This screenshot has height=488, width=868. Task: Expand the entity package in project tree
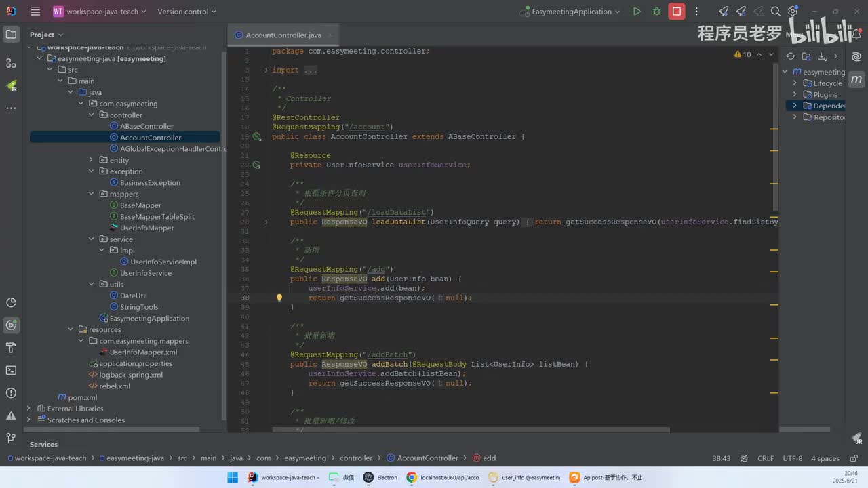tap(92, 160)
